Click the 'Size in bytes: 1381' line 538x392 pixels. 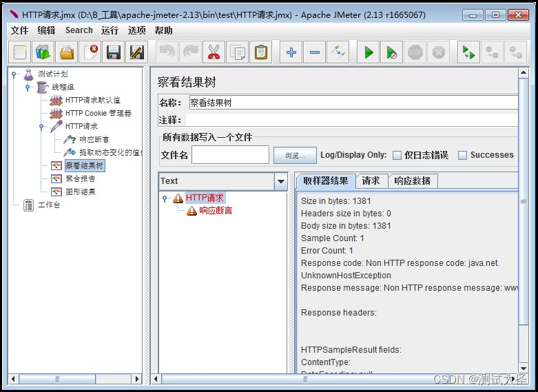pyautogui.click(x=336, y=200)
